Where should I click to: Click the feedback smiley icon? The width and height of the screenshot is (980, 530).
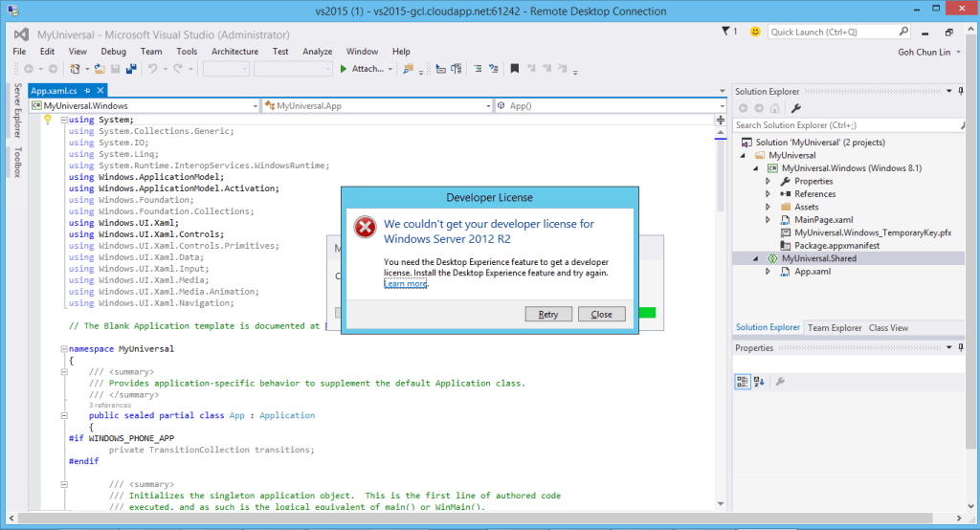point(755,32)
